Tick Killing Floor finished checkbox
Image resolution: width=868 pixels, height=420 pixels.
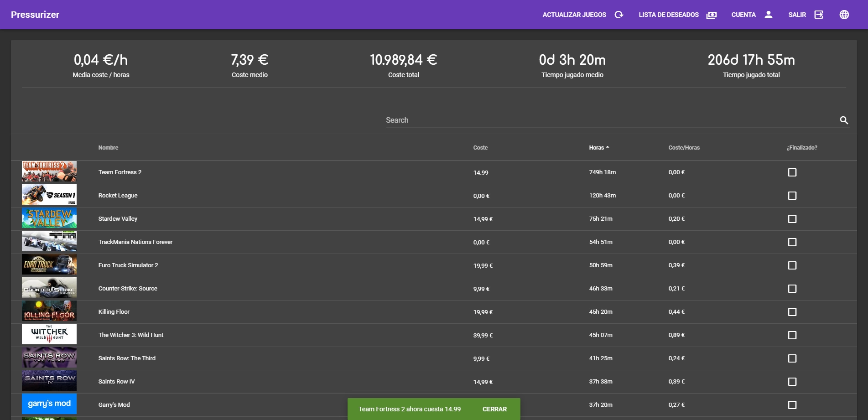click(x=792, y=312)
